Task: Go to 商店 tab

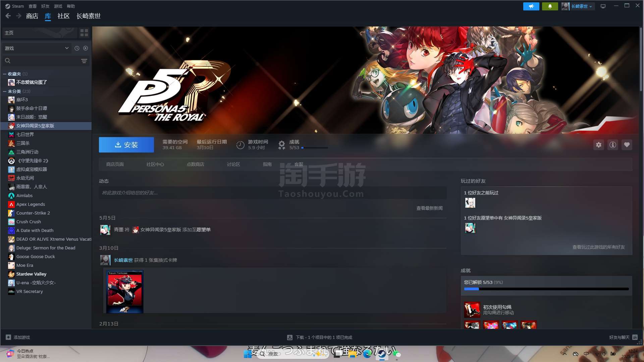Action: point(32,16)
